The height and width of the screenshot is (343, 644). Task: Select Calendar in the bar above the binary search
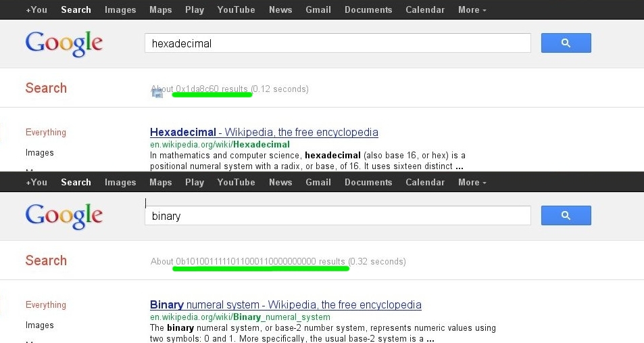[x=425, y=183]
